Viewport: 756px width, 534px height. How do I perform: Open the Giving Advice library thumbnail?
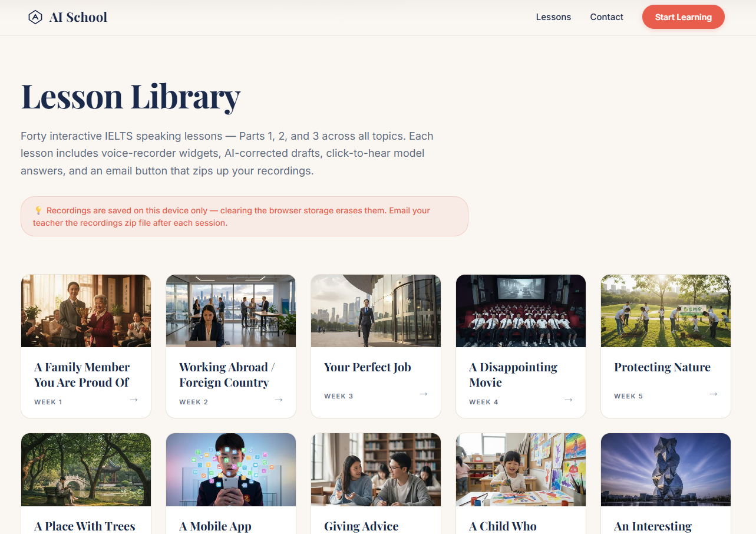click(x=376, y=470)
